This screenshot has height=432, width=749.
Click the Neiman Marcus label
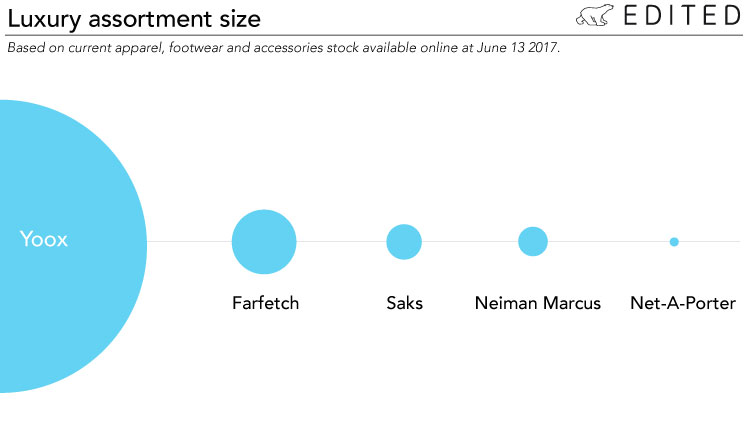coord(538,303)
